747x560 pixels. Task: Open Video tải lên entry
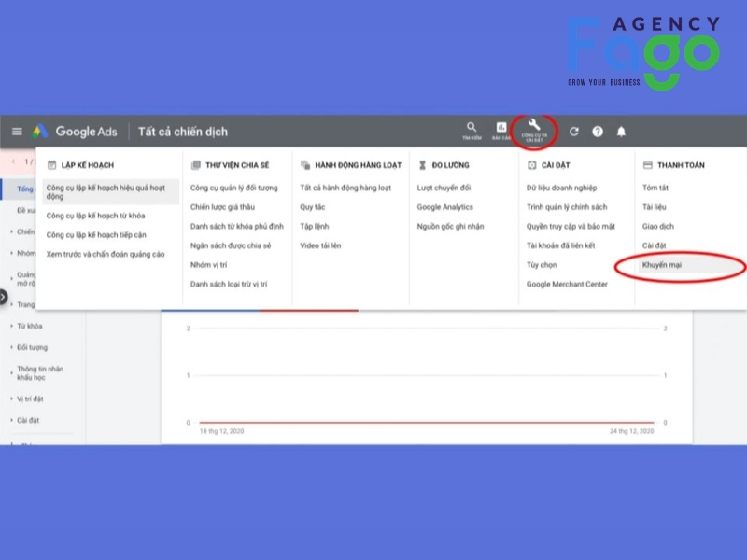320,245
